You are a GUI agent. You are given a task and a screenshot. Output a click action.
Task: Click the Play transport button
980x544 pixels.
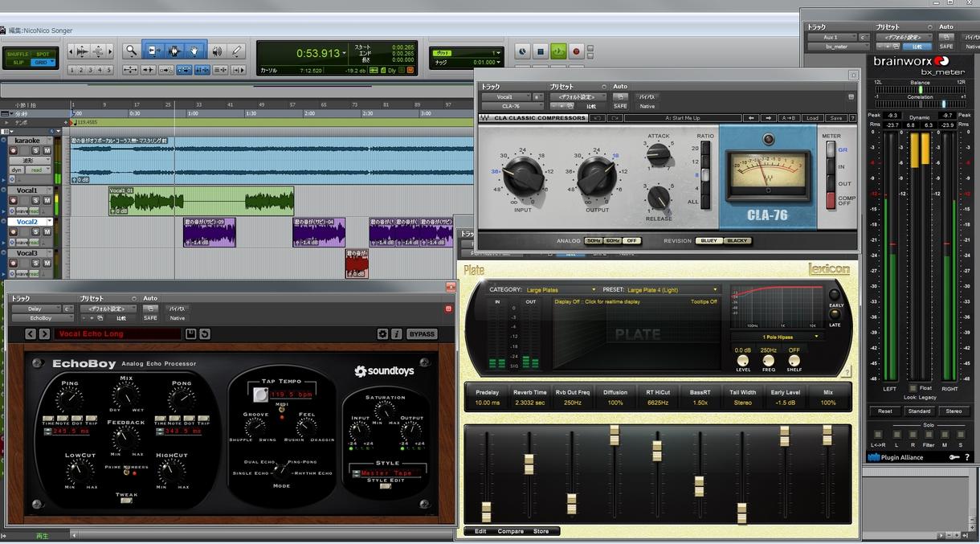tap(558, 52)
